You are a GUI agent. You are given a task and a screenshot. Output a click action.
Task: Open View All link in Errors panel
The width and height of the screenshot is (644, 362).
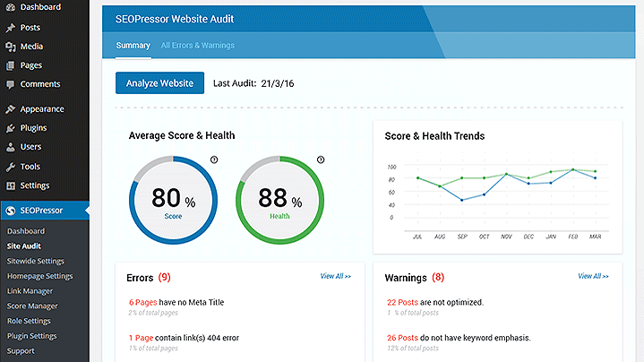point(335,277)
